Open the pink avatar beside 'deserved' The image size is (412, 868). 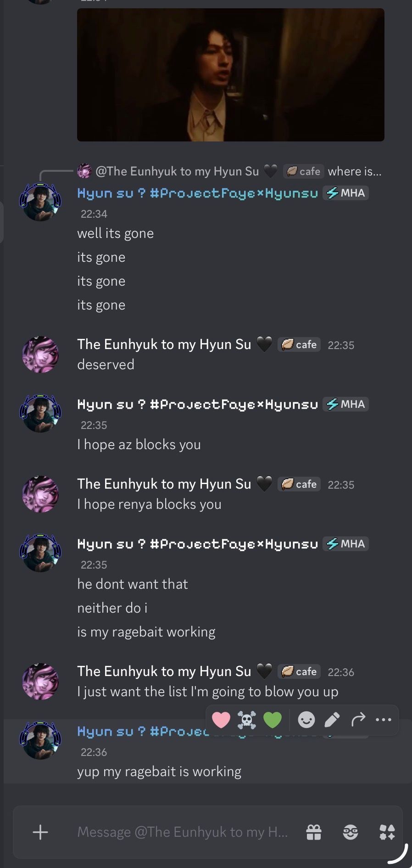coord(40,354)
